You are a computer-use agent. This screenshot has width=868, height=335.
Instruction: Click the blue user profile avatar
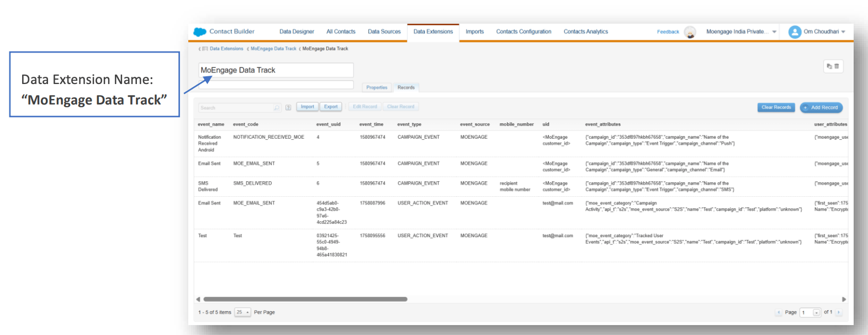pyautogui.click(x=795, y=32)
